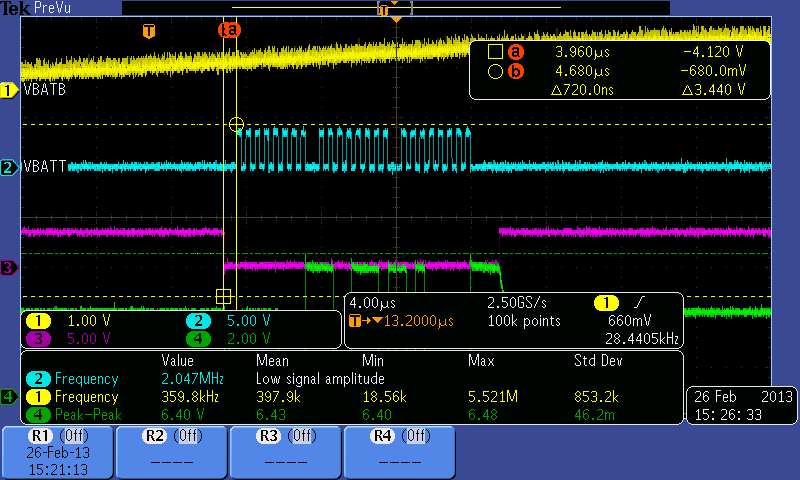Click the orange T delay icon beside 13.2000µs

pos(355,321)
